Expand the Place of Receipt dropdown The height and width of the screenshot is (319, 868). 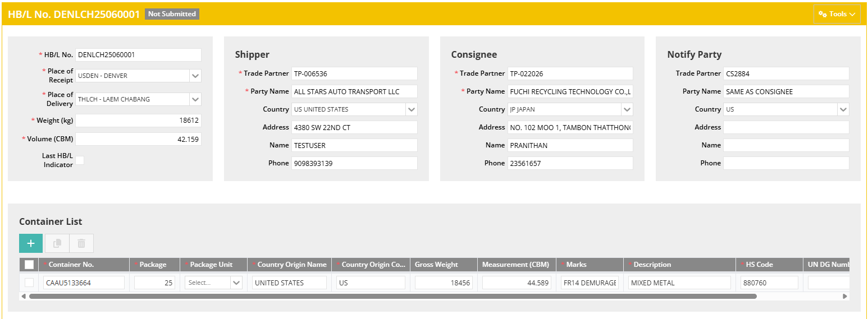195,76
